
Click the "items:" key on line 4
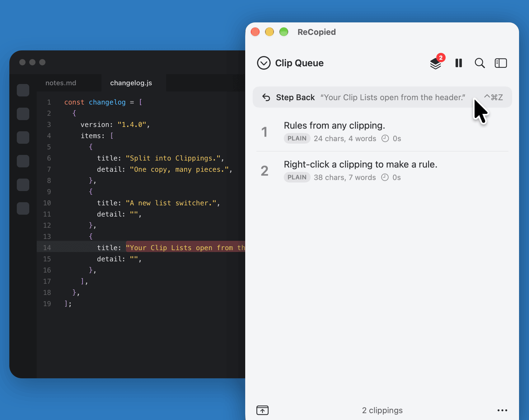(93, 136)
